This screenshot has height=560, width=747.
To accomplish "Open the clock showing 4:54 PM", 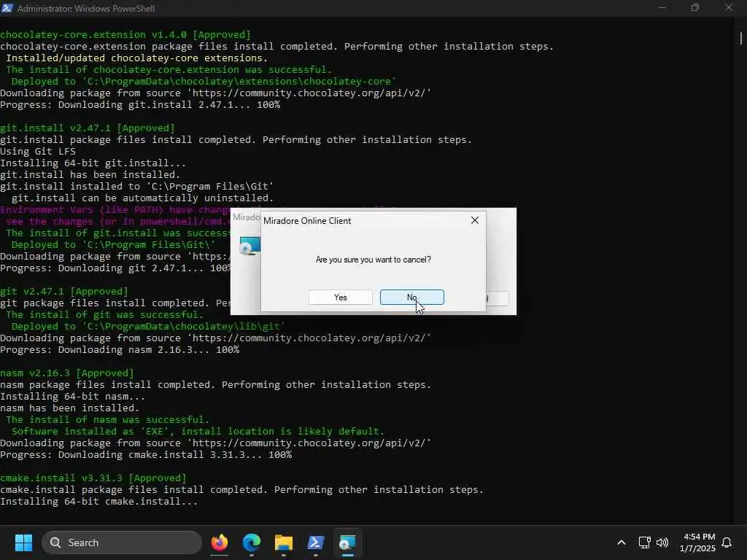I will 697,542.
